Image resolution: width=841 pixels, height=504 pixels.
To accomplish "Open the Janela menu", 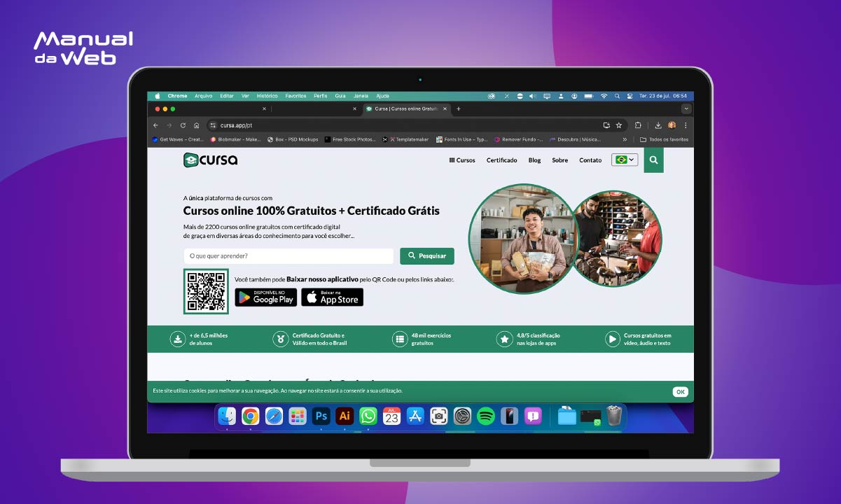I will [361, 96].
